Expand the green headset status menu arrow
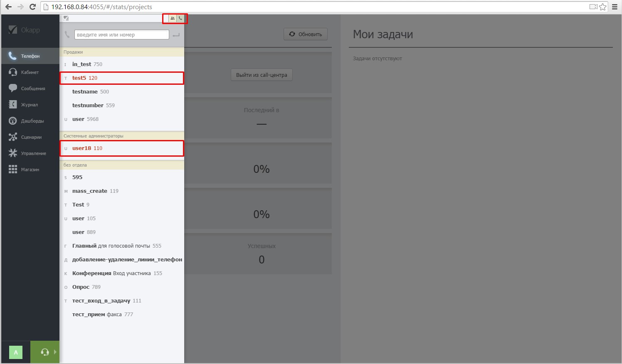Image resolution: width=622 pixels, height=364 pixels. [55, 352]
